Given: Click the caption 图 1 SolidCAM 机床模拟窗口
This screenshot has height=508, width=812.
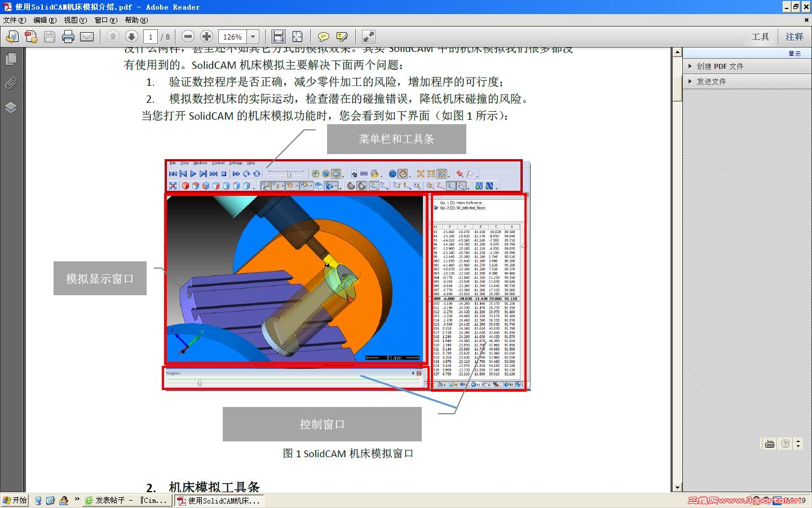Looking at the screenshot, I should pyautogui.click(x=348, y=454).
